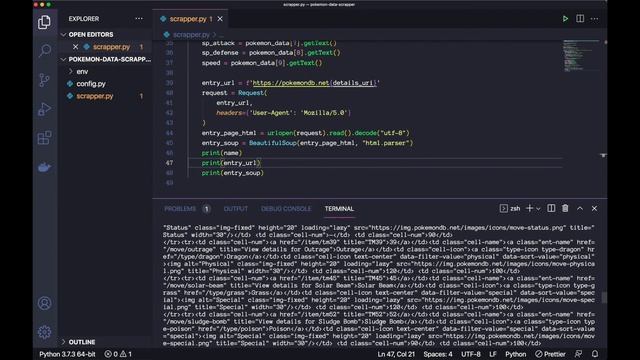
Task: Open the Extensions view
Action: [x=44, y=138]
